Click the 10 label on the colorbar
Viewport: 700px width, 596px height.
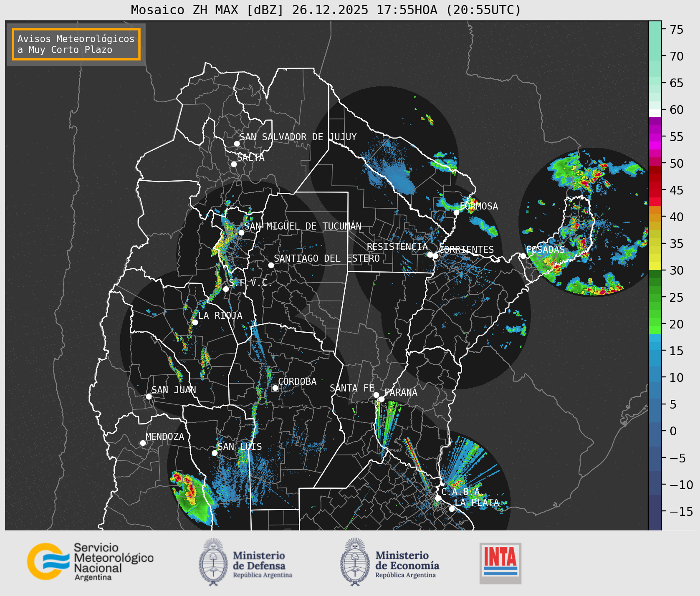pyautogui.click(x=677, y=378)
